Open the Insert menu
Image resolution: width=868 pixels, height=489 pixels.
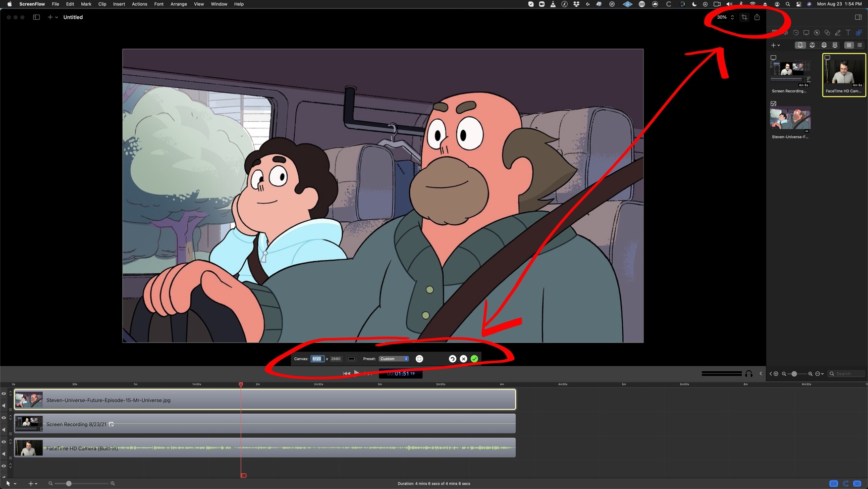pos(119,4)
